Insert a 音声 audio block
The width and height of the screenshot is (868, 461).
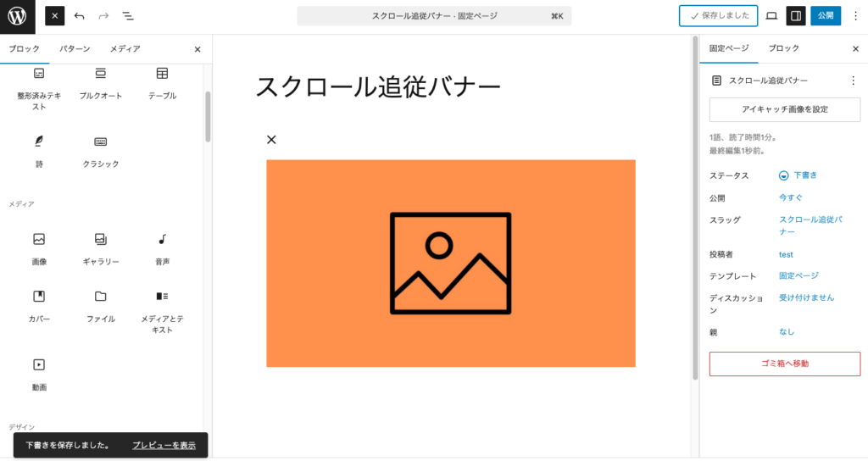tap(162, 249)
